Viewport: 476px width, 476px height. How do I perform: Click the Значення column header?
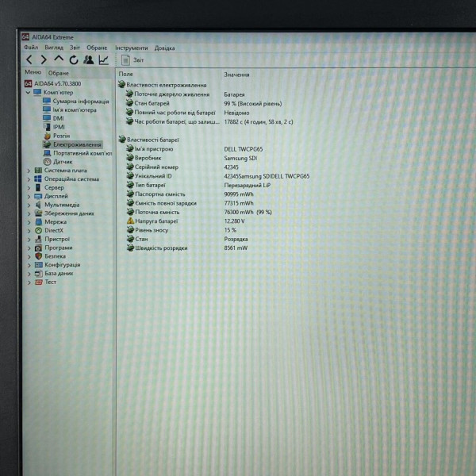coord(236,75)
